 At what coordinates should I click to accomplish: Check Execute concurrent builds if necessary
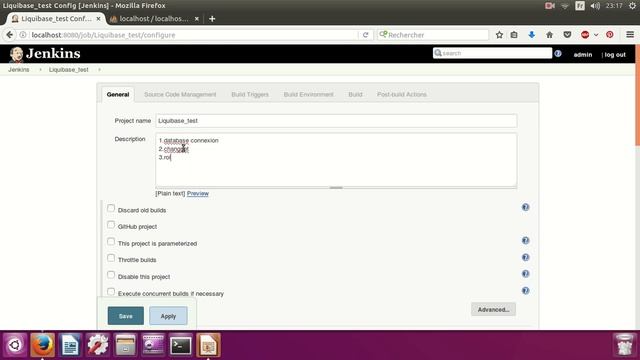coord(111,291)
